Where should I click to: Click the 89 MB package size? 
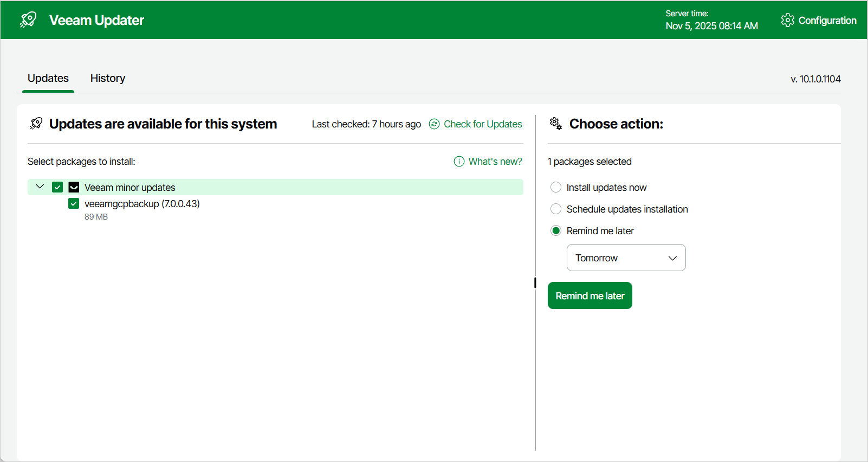(96, 217)
